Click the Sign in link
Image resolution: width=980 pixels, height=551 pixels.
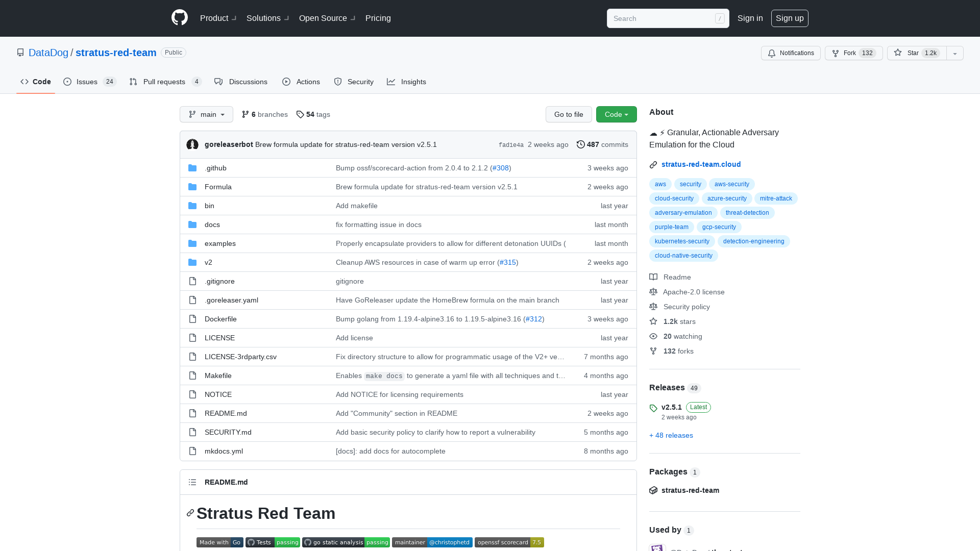(x=750, y=18)
